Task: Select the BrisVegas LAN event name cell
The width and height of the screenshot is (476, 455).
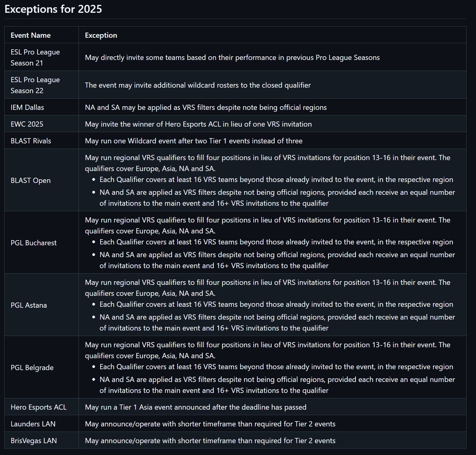Action: (x=33, y=441)
